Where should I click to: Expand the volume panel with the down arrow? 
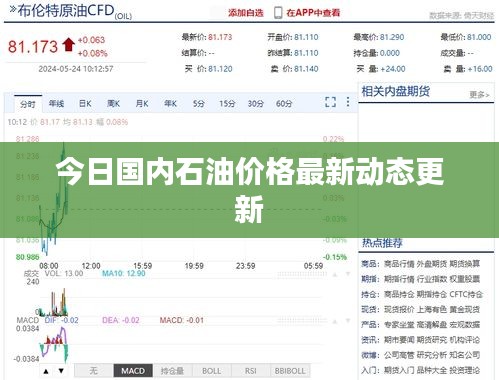348,274
